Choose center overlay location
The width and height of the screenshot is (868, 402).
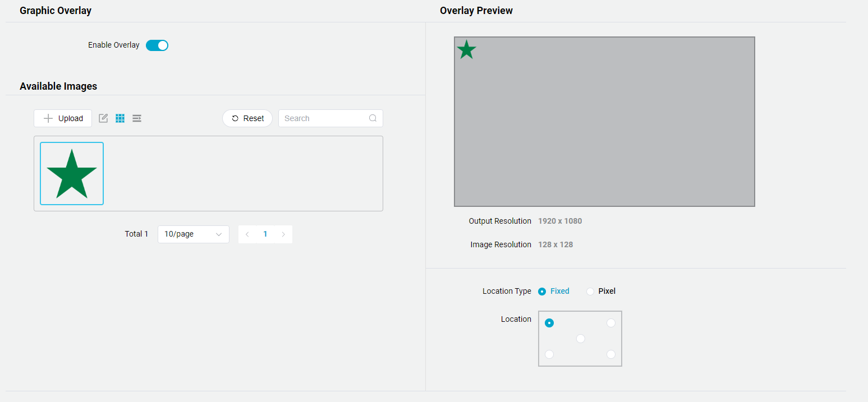581,339
